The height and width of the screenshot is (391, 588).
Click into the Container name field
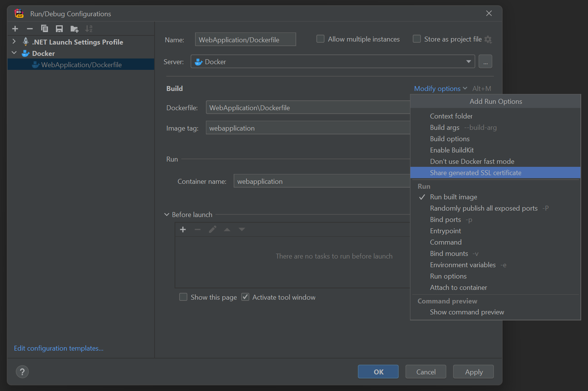[x=321, y=181]
